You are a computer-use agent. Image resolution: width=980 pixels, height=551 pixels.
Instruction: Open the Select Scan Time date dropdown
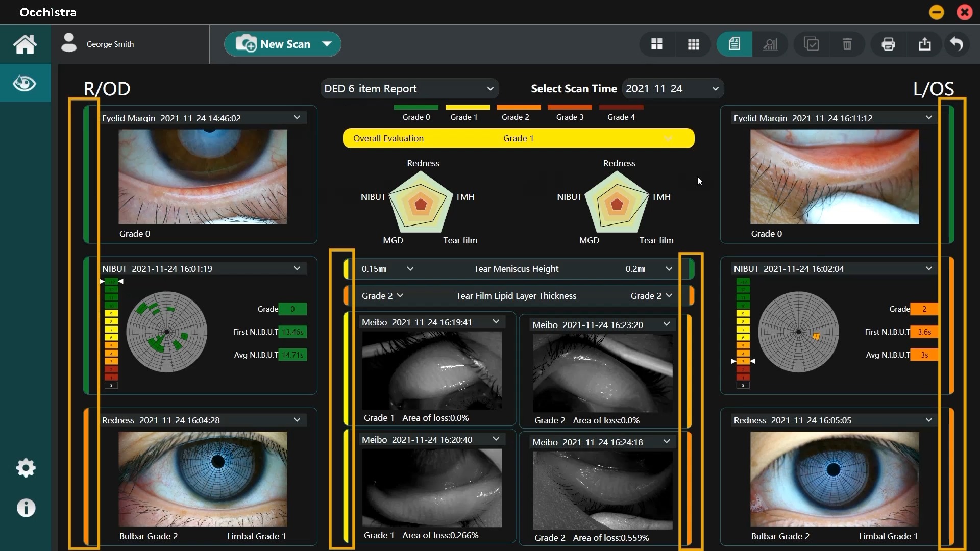coord(673,89)
